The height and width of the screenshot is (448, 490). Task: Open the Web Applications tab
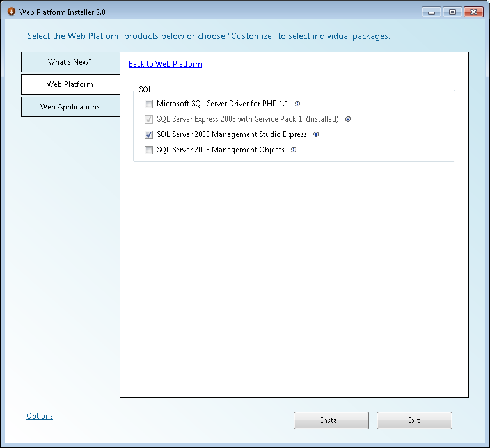pyautogui.click(x=70, y=107)
